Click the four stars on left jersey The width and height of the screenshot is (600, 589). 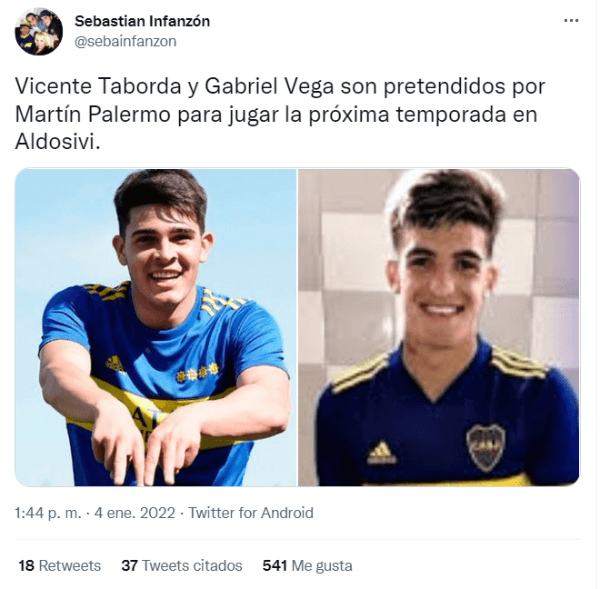pyautogui.click(x=197, y=372)
